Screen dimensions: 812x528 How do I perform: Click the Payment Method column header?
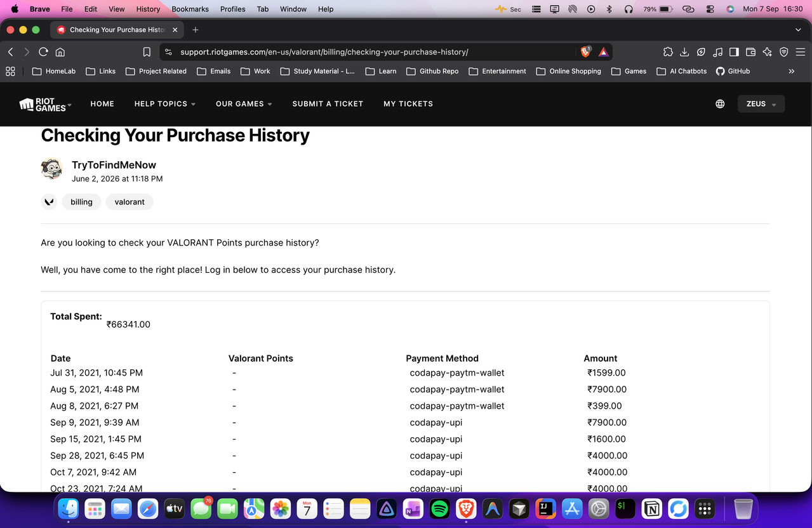coord(442,358)
